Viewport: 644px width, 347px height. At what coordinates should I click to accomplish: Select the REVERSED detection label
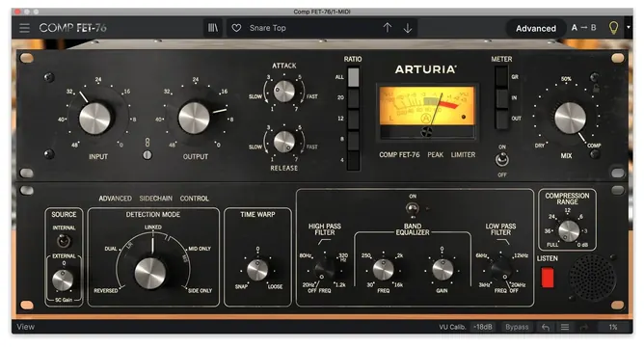[x=105, y=290]
